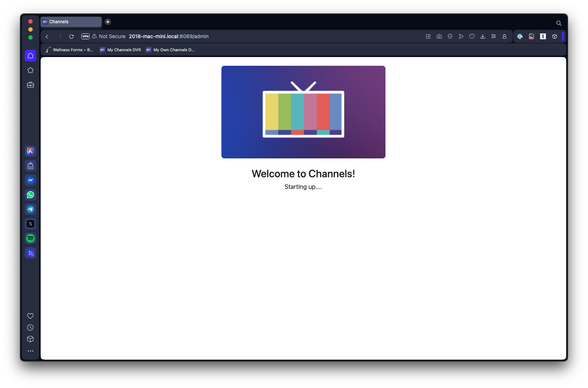Click the heart icon in address bar
This screenshot has width=588, height=388.
click(x=472, y=36)
